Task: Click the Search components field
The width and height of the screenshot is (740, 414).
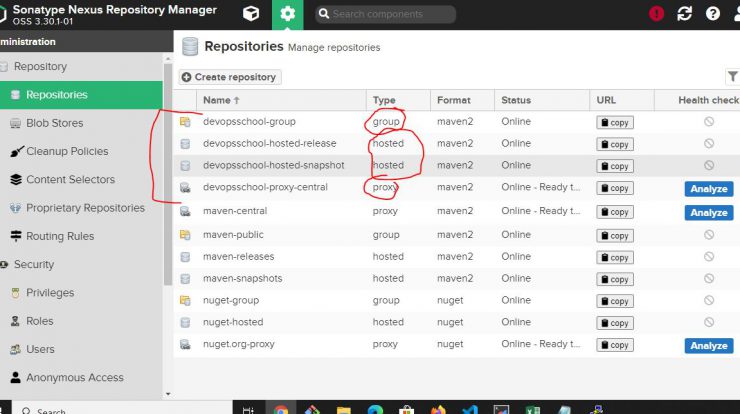Action: click(386, 14)
